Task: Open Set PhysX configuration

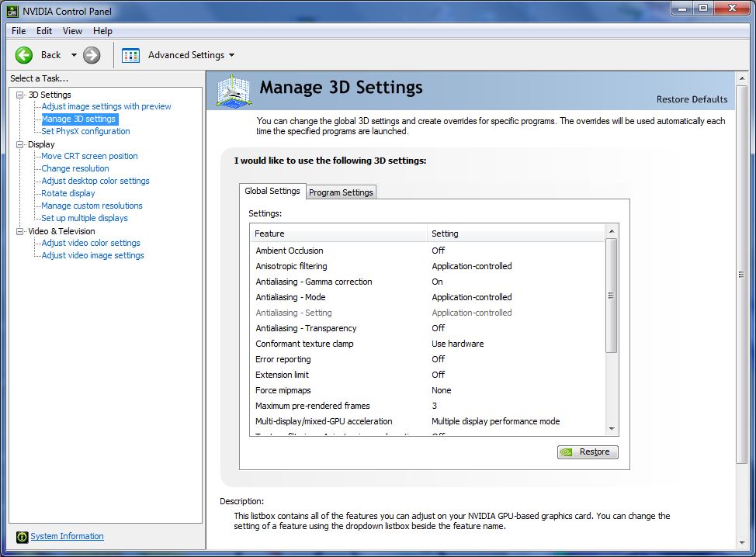Action: (86, 131)
